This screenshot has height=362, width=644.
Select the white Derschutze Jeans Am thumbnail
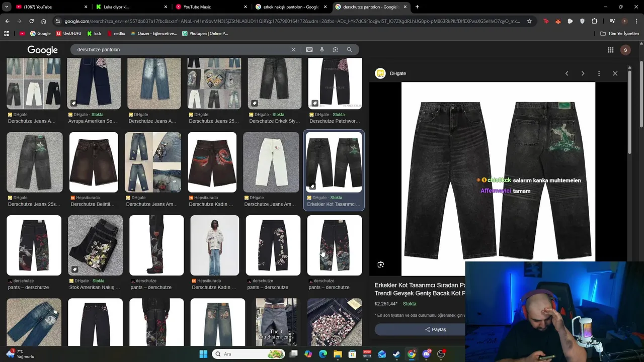click(x=271, y=162)
